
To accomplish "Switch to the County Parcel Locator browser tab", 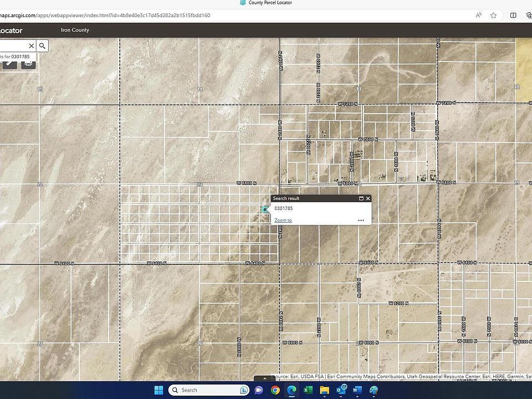I will tap(270, 3).
